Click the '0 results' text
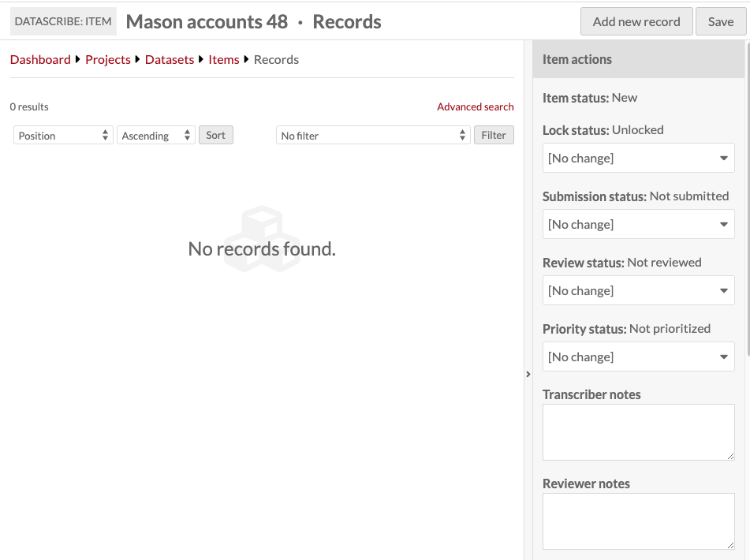The width and height of the screenshot is (750, 560). point(29,106)
